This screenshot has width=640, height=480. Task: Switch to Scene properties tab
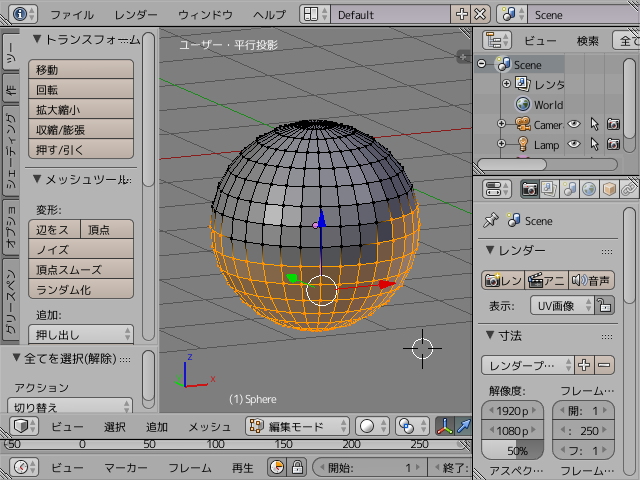[569, 189]
